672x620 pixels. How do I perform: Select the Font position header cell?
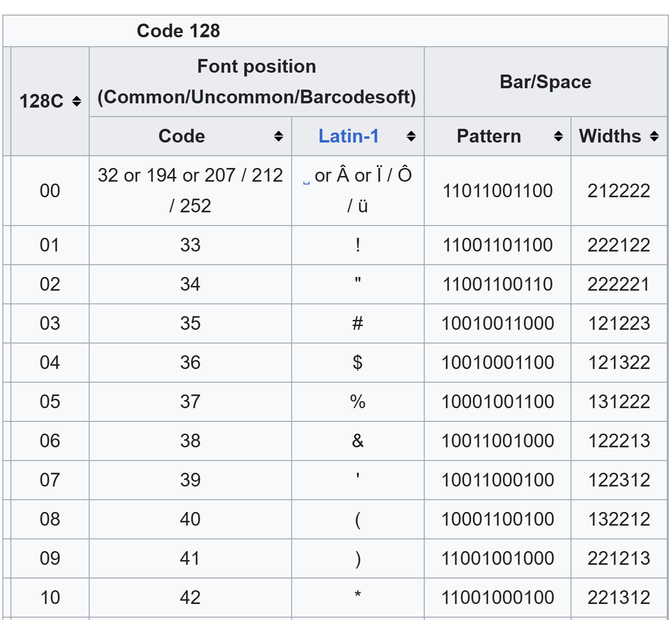[x=256, y=82]
